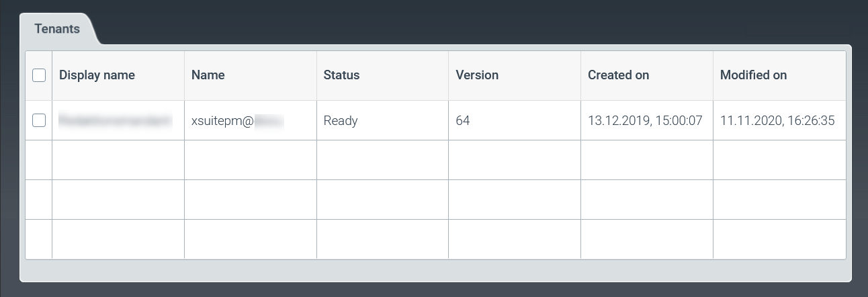Click empty Display name cell below tenant entry

[118, 160]
